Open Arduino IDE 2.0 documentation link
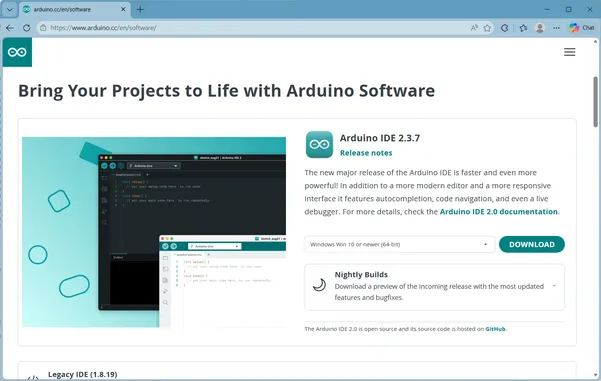The height and width of the screenshot is (381, 601). tap(499, 212)
